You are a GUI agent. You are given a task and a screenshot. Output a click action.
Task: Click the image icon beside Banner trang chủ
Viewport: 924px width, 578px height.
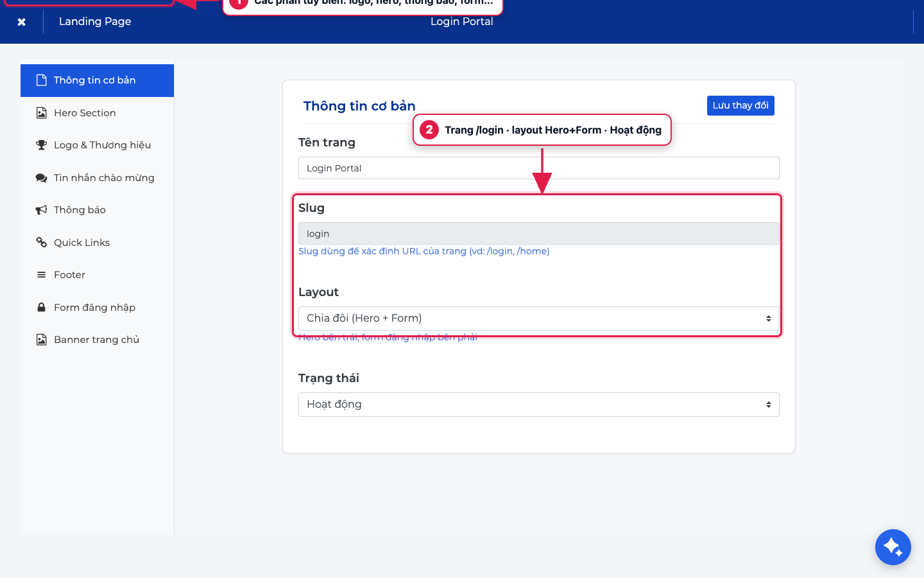point(42,340)
